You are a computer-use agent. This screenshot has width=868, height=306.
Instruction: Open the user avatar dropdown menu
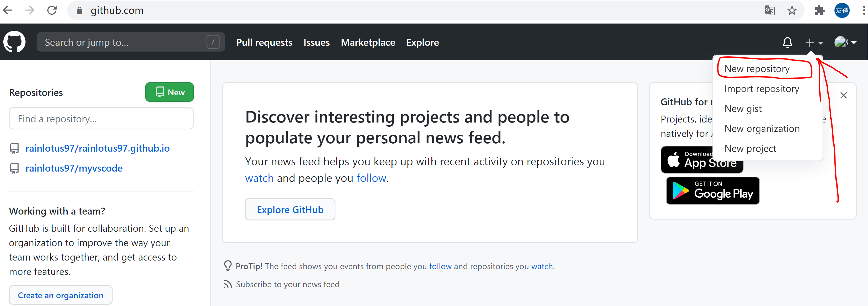coord(845,42)
